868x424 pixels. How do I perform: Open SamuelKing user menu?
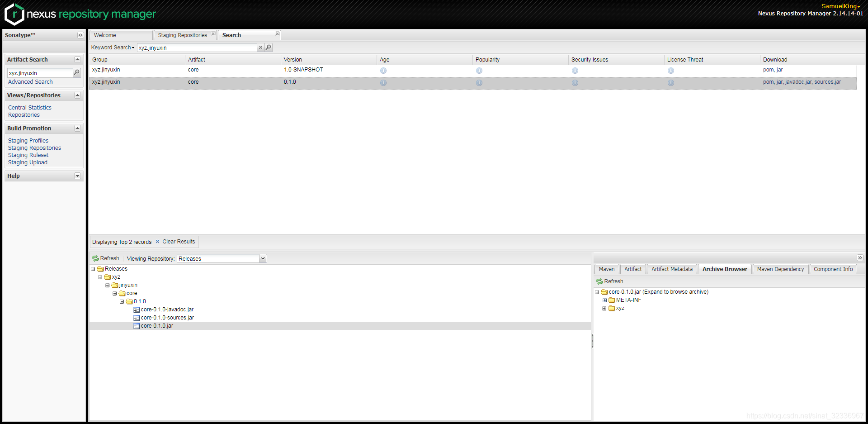841,6
